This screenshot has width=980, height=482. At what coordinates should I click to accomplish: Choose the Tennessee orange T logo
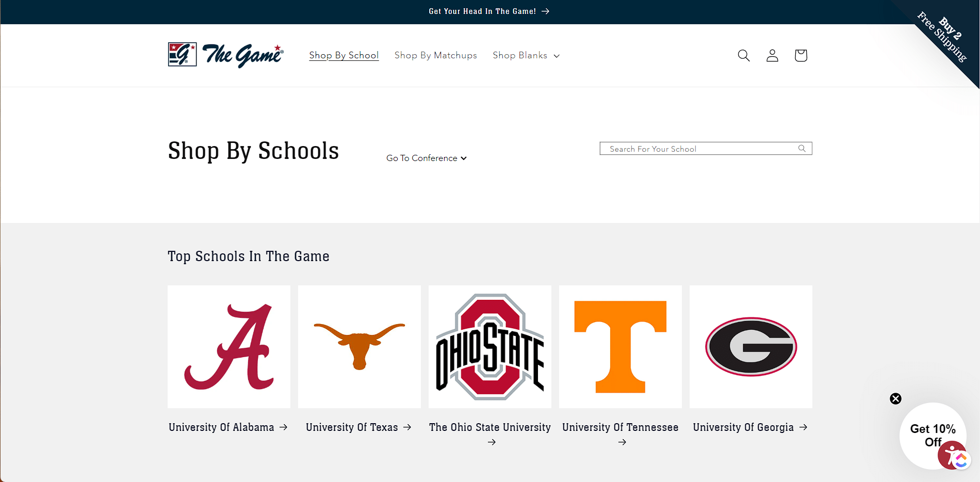point(620,346)
